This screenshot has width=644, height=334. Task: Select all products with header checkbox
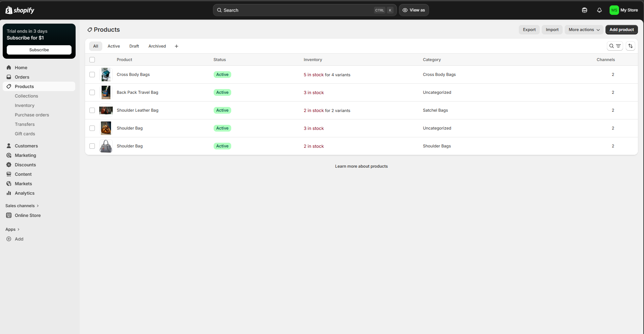(x=92, y=60)
